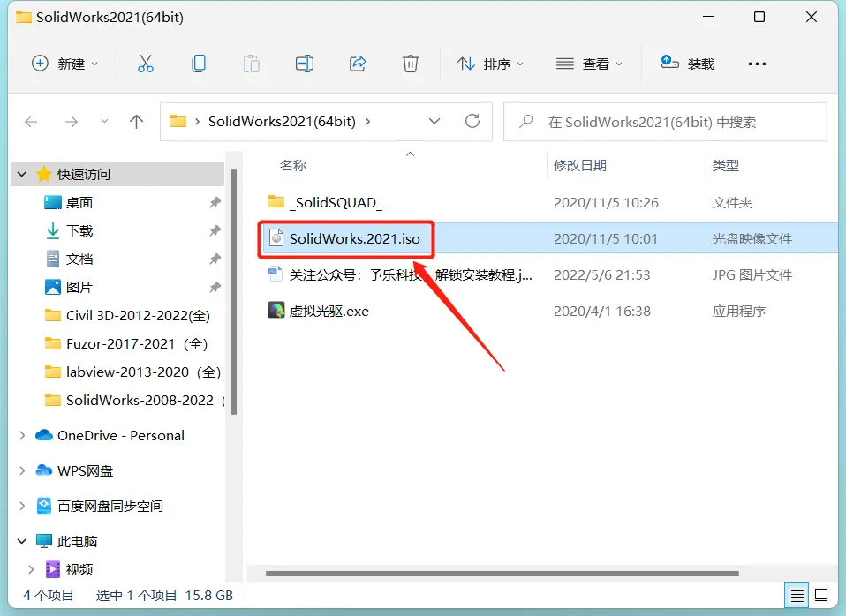846x616 pixels.
Task: Open the 查看 view menu
Action: (x=589, y=64)
